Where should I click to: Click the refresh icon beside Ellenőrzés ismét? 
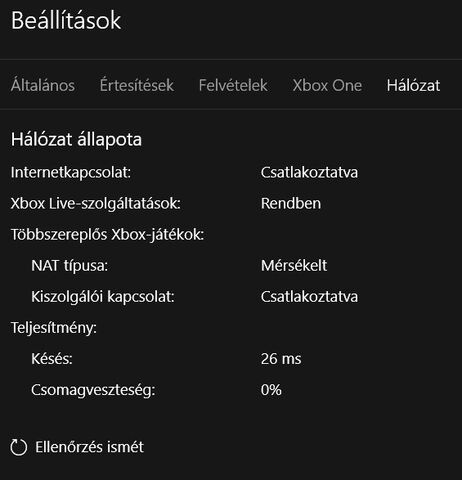[18, 447]
